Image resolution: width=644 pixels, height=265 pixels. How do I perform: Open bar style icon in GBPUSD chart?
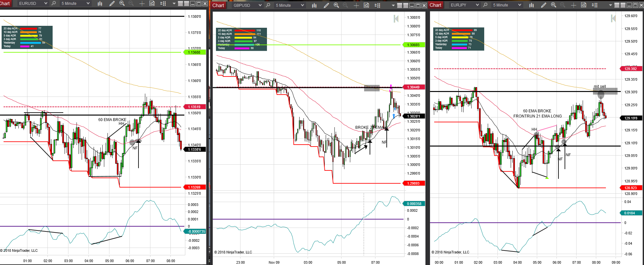(x=314, y=5)
